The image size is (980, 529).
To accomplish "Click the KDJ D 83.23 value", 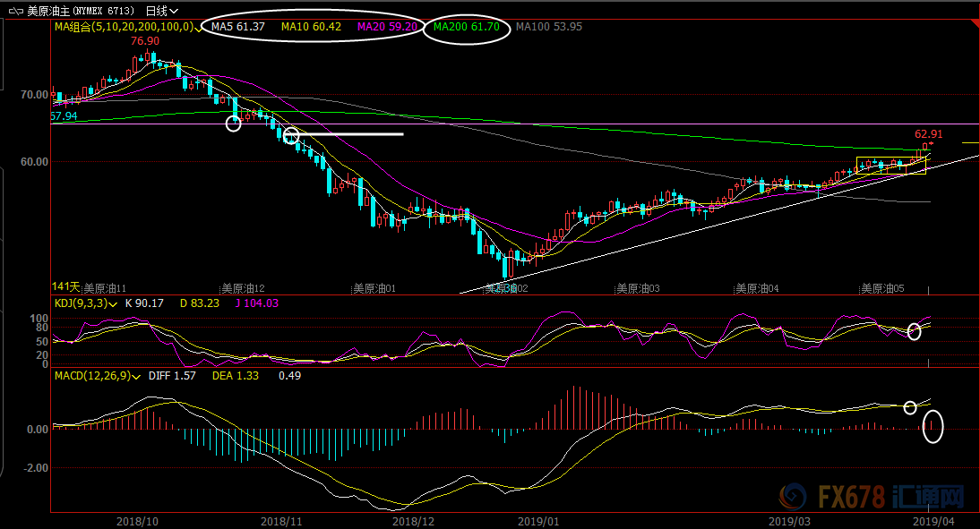I will (200, 303).
